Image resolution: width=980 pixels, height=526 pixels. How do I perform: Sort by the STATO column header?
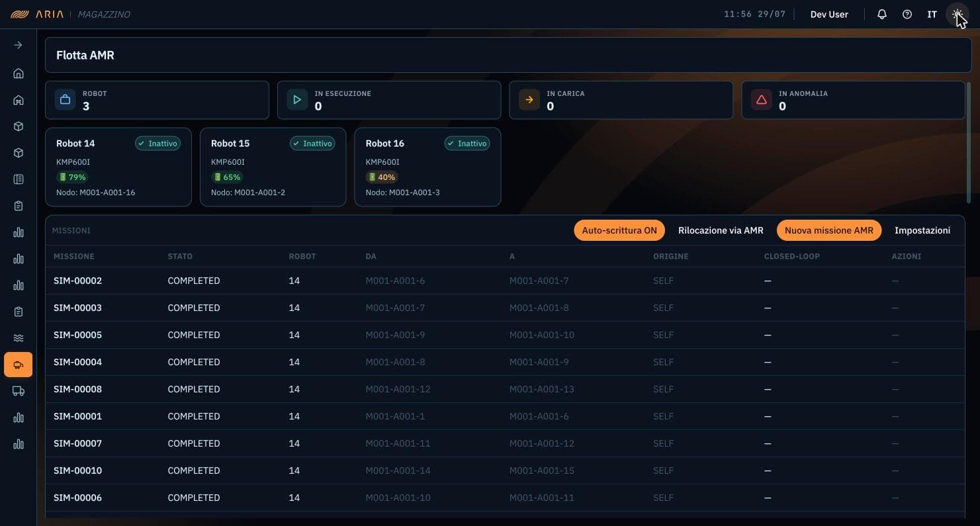pyautogui.click(x=180, y=256)
